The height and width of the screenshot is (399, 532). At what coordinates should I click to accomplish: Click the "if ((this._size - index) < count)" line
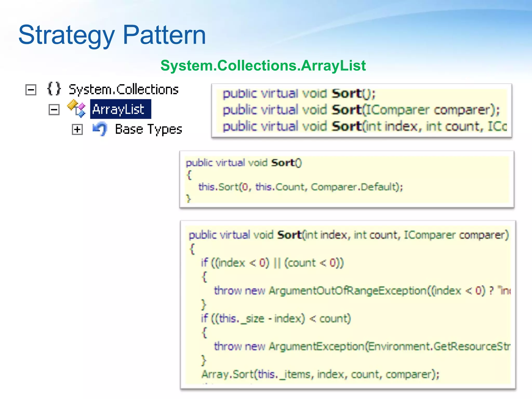coord(276,319)
